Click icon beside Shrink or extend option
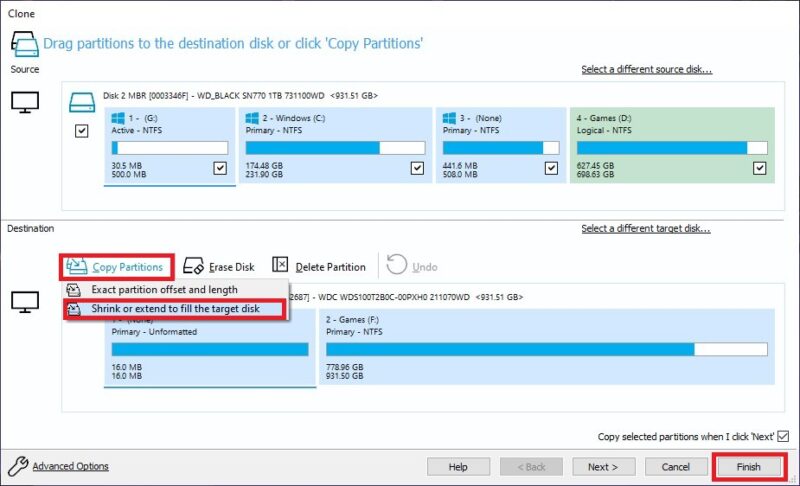 click(74, 309)
